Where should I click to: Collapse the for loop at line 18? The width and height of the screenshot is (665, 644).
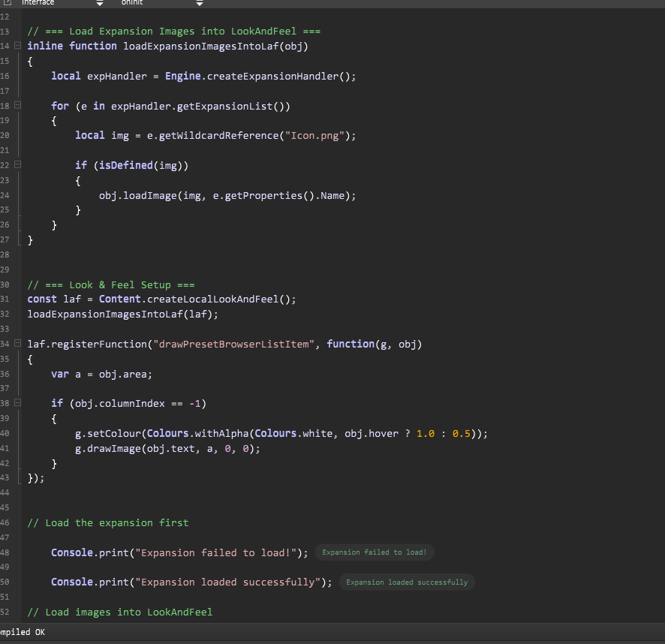click(x=17, y=106)
